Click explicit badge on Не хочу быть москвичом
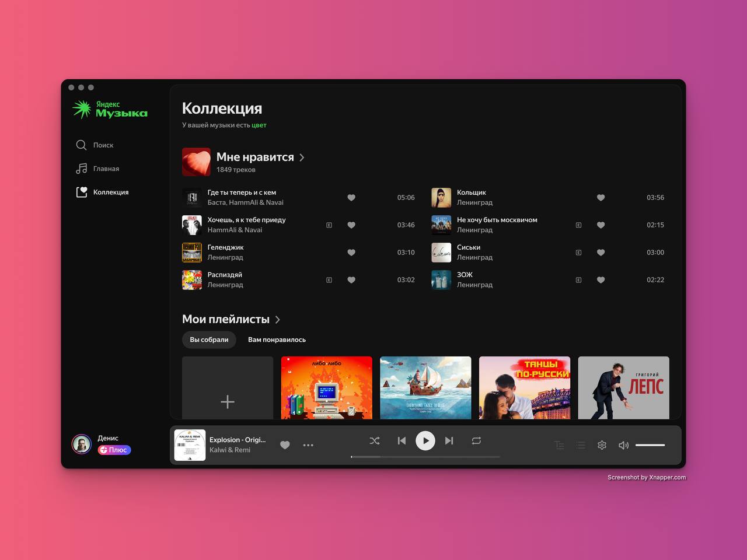Image resolution: width=747 pixels, height=560 pixels. point(578,225)
